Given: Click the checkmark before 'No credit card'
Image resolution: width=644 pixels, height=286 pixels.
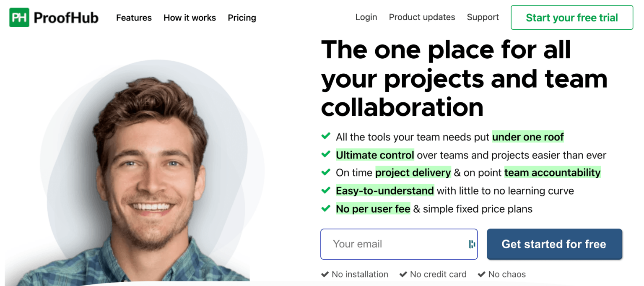Looking at the screenshot, I should [x=403, y=274].
